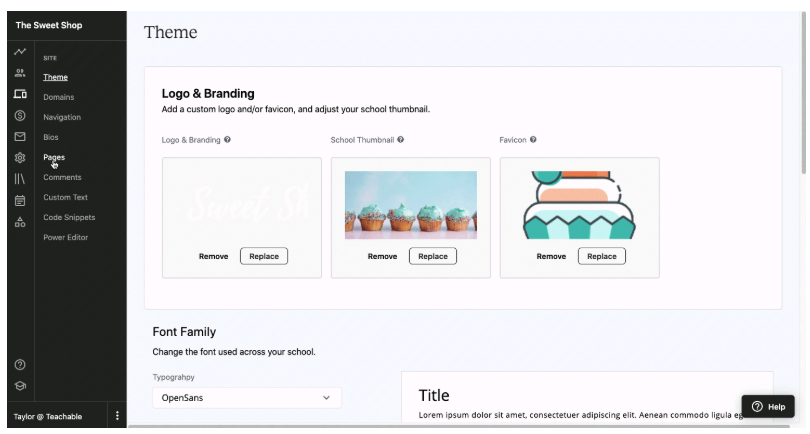Open the settings gear icon
The width and height of the screenshot is (810, 434).
pos(20,158)
